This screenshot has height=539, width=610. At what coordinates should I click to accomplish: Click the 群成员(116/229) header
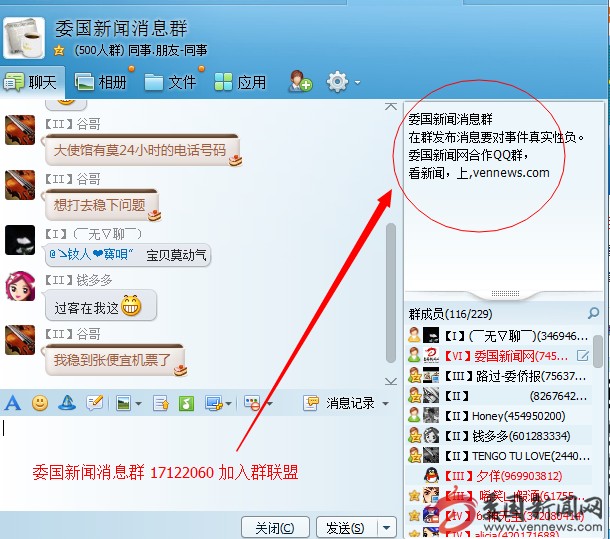[x=450, y=314]
